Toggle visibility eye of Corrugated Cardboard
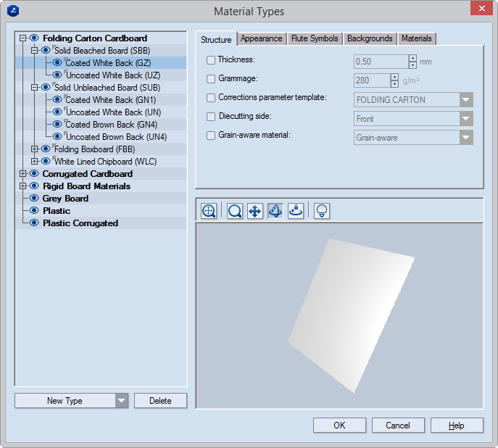The height and width of the screenshot is (448, 498). click(34, 174)
